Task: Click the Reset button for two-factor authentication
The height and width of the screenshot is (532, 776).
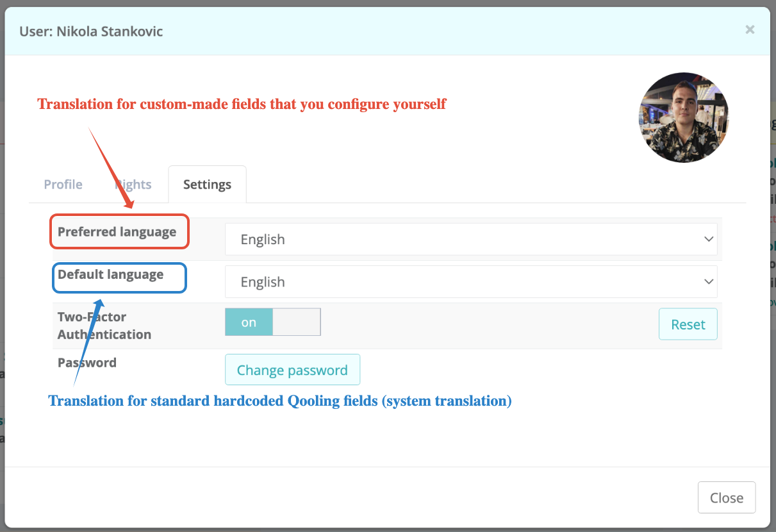Action: [x=688, y=324]
